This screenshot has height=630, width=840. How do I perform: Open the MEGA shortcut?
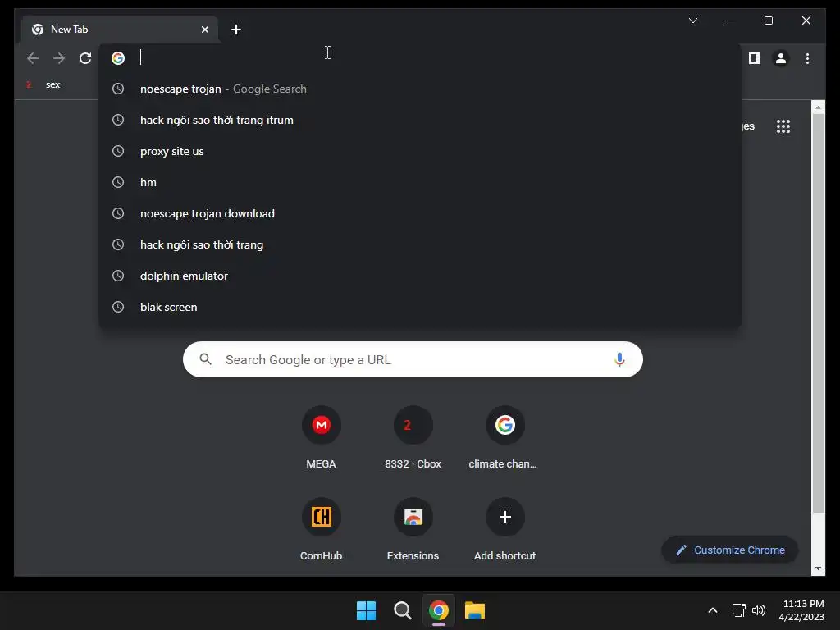pos(321,438)
